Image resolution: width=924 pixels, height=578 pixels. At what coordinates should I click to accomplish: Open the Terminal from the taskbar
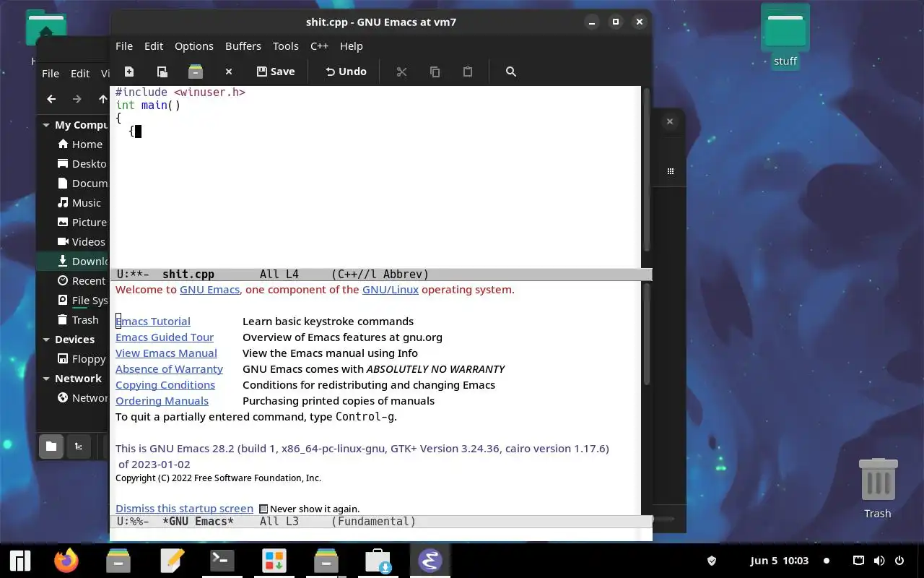point(221,561)
